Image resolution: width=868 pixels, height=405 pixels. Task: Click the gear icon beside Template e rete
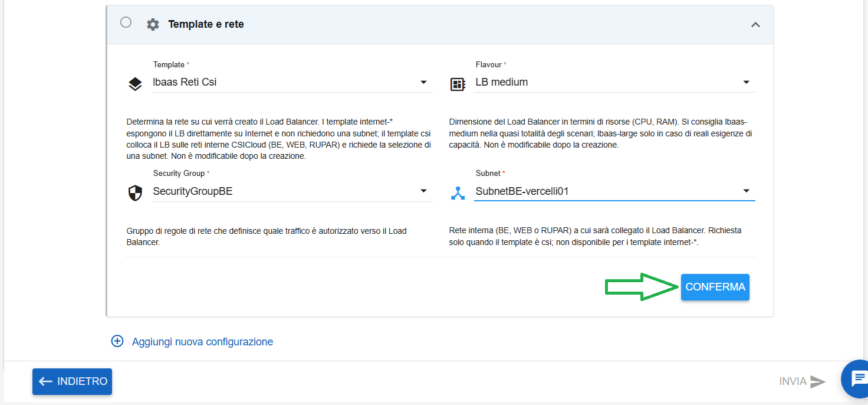153,24
